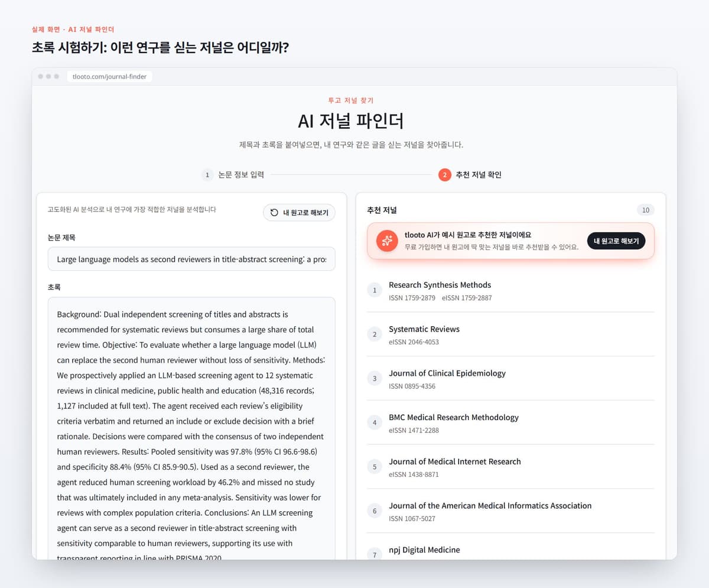The height and width of the screenshot is (588, 709).
Task: Click the banner title tlooto AI가 예시 원고로 추천한 저널이에요
Action: (468, 235)
